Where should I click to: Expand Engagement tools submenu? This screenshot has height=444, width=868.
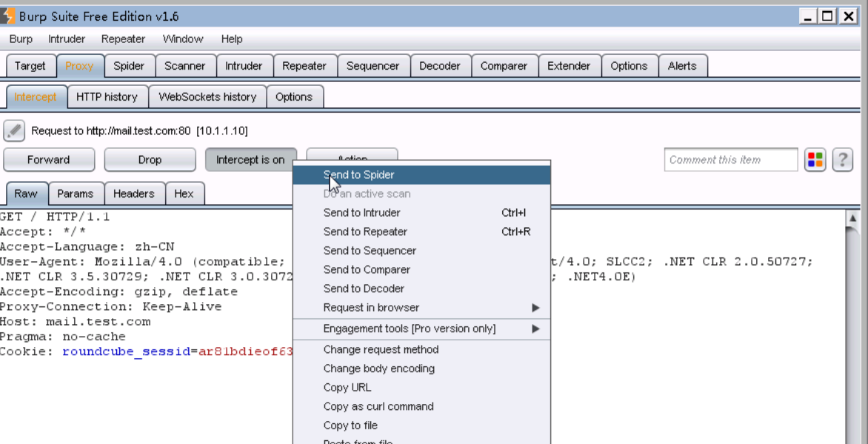pos(422,329)
